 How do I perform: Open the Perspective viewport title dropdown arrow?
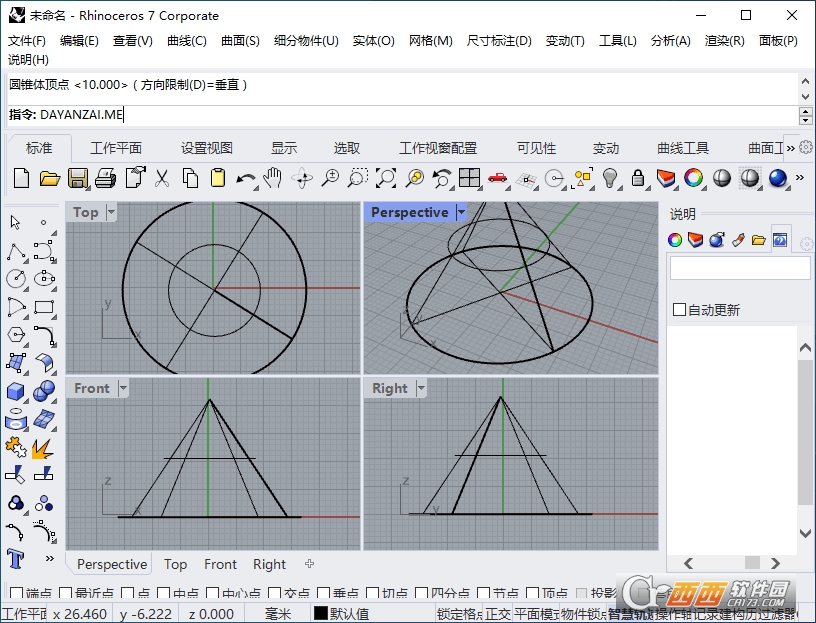[x=461, y=212]
